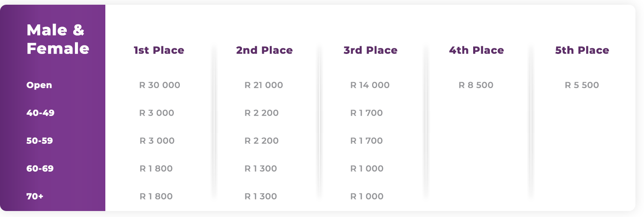Click the 40-49 age group label
This screenshot has width=644, height=217.
(x=40, y=113)
